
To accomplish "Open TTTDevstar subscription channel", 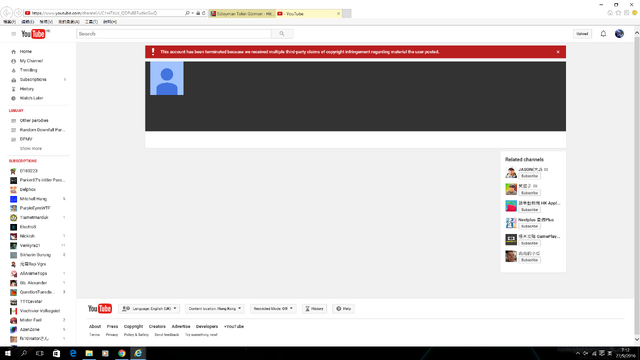I will 31,302.
